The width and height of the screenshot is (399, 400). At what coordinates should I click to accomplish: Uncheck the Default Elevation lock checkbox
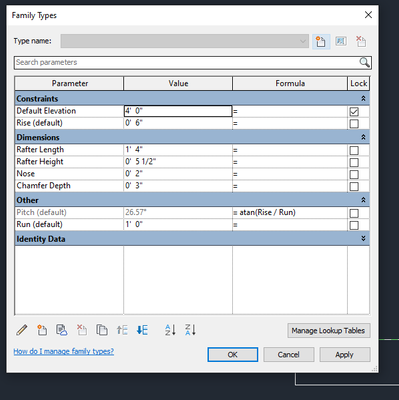coord(354,111)
